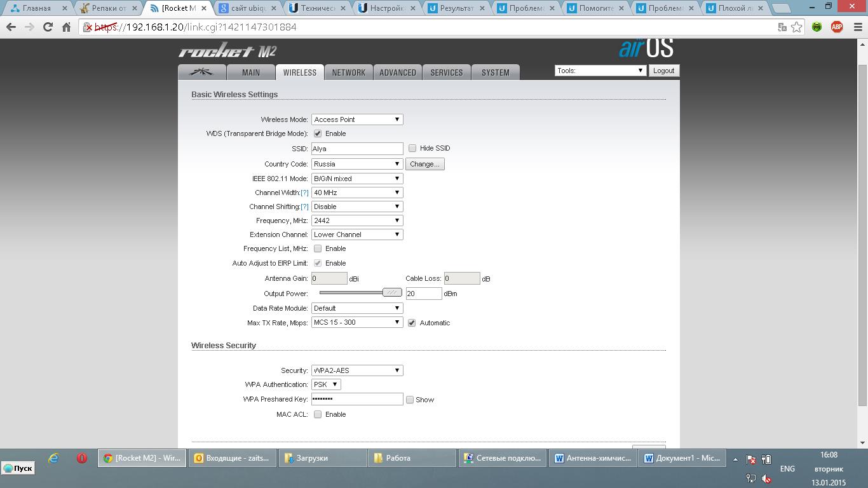This screenshot has width=868, height=488.
Task: Switch to Входящие taskbar window
Action: click(233, 457)
